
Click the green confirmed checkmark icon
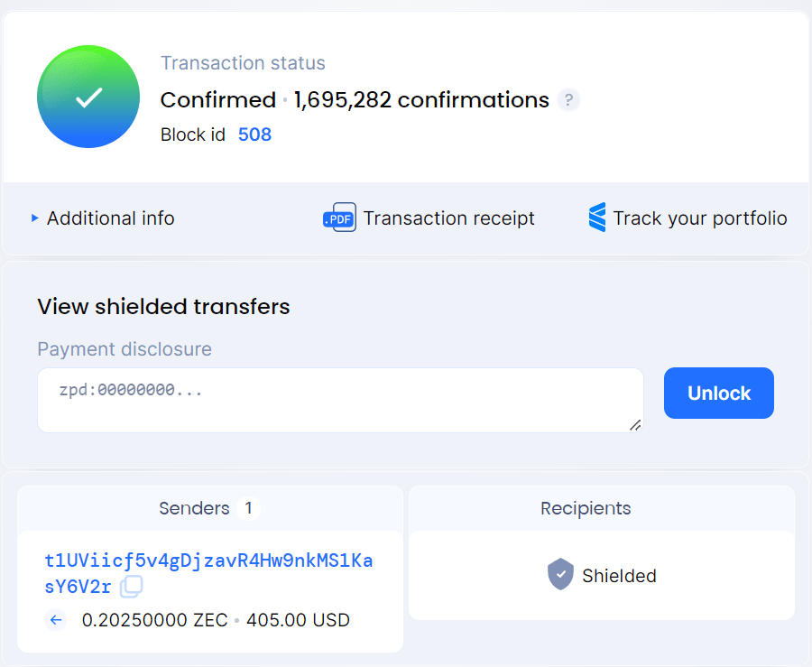[88, 97]
